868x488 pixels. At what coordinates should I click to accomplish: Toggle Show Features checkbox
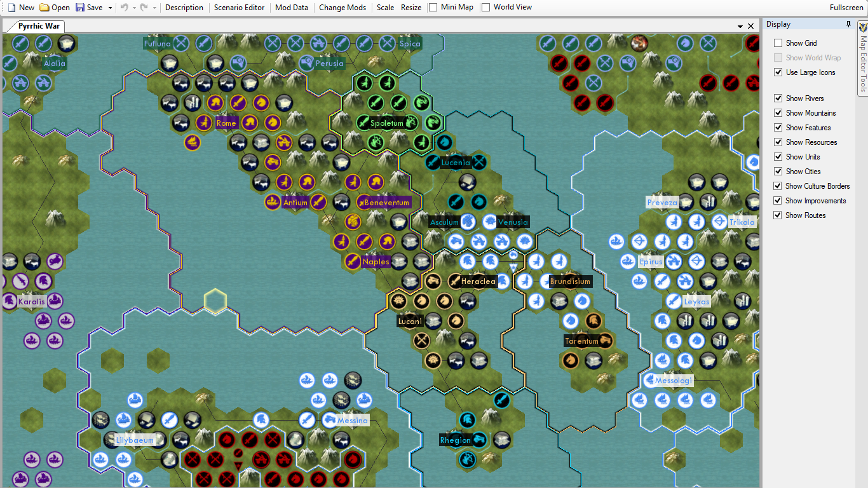(778, 128)
